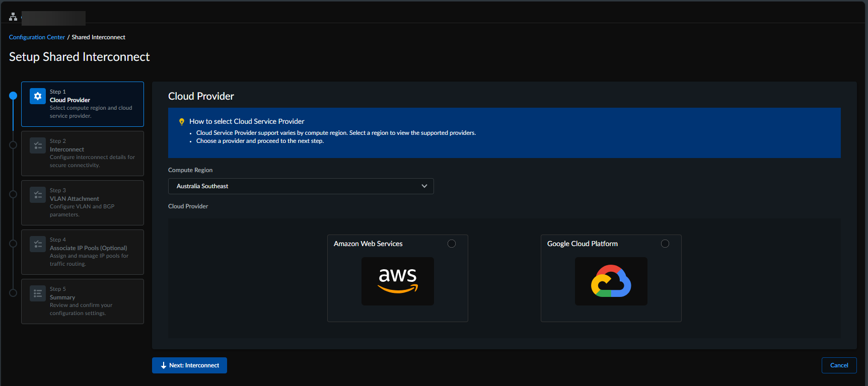Click the Google Cloud Platform card label
Image resolution: width=868 pixels, height=386 pixels.
click(x=583, y=244)
